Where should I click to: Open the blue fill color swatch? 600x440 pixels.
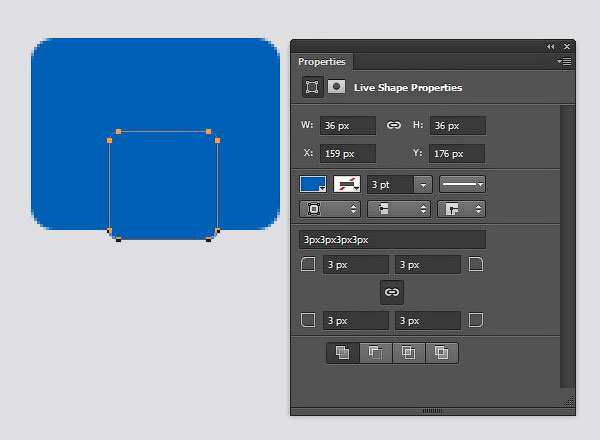point(313,184)
